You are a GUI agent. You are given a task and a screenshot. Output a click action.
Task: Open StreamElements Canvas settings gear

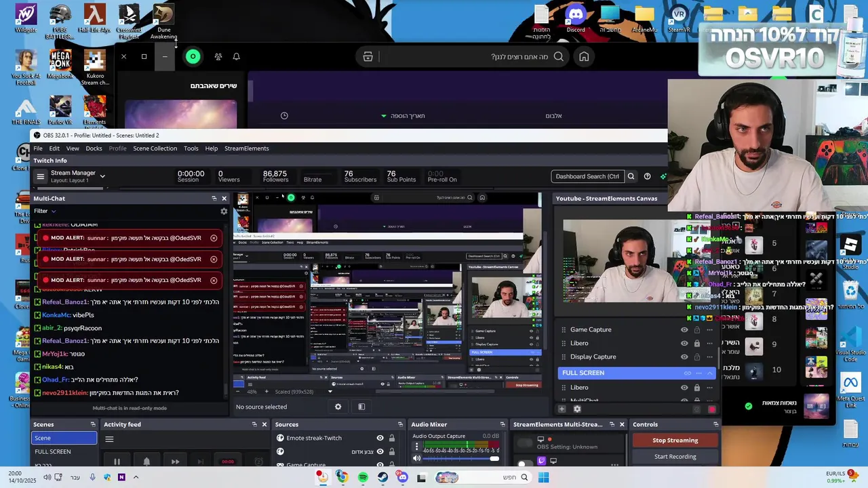click(x=577, y=409)
